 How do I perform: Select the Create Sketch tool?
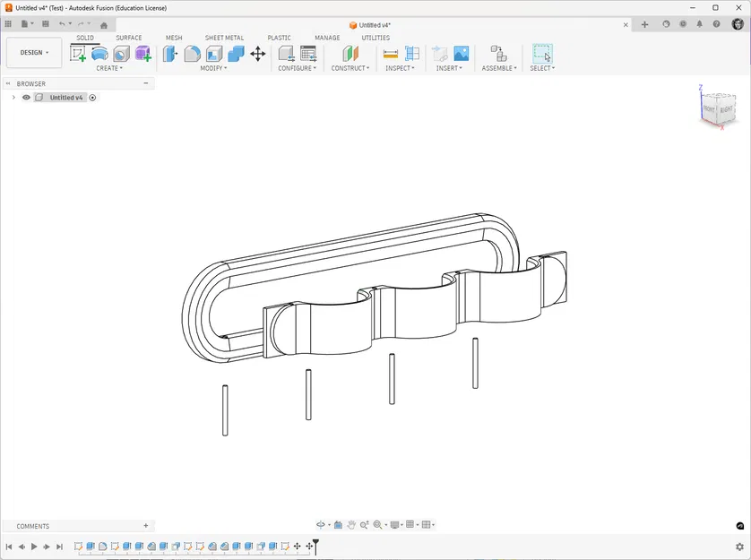click(x=77, y=54)
